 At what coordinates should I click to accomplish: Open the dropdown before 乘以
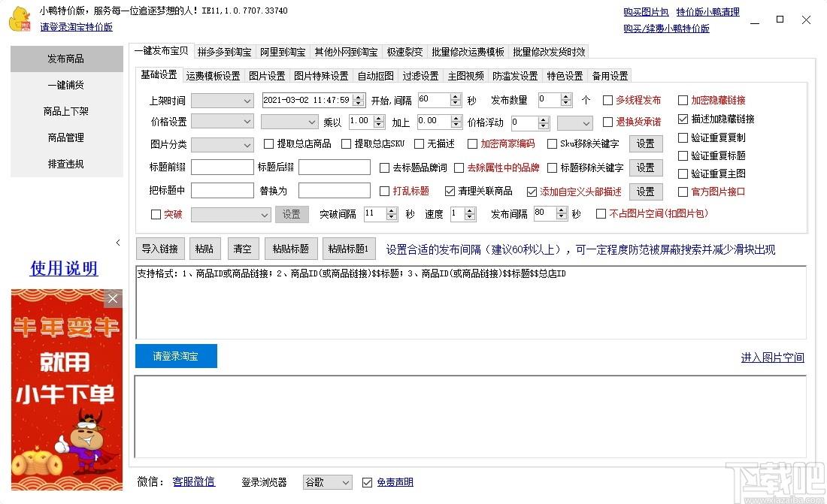[289, 122]
